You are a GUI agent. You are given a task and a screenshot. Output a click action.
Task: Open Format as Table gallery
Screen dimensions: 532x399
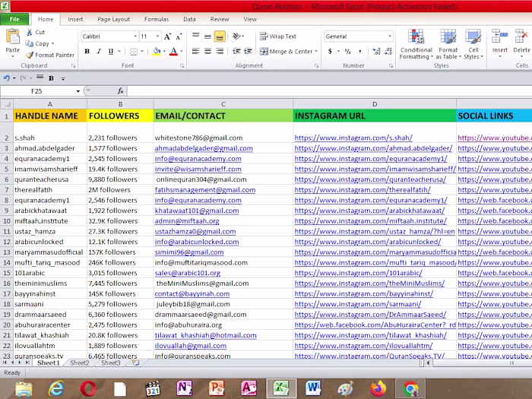(x=448, y=44)
